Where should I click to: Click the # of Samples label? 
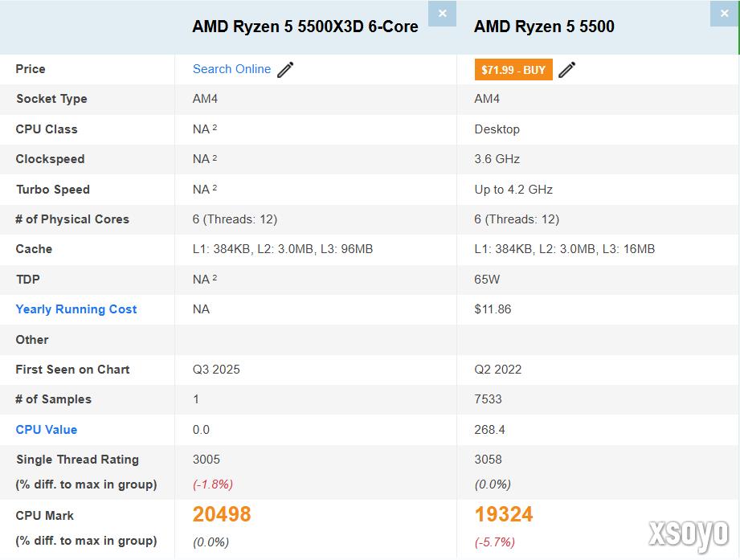point(53,399)
